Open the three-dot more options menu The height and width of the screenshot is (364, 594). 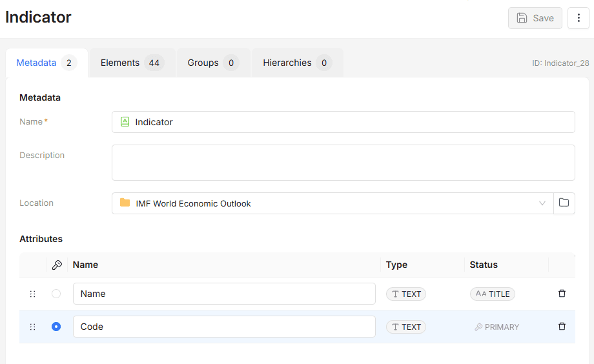pyautogui.click(x=578, y=18)
